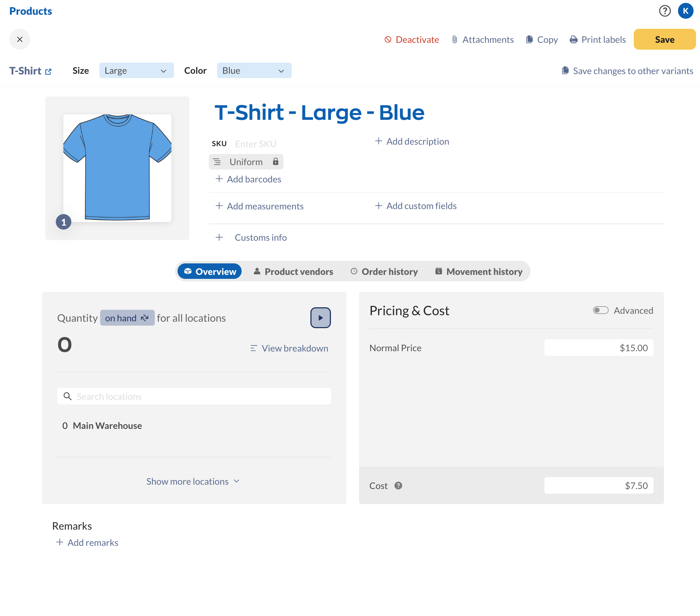Click the magnifier in Search locations
Image resolution: width=700 pixels, height=616 pixels.
tap(68, 396)
